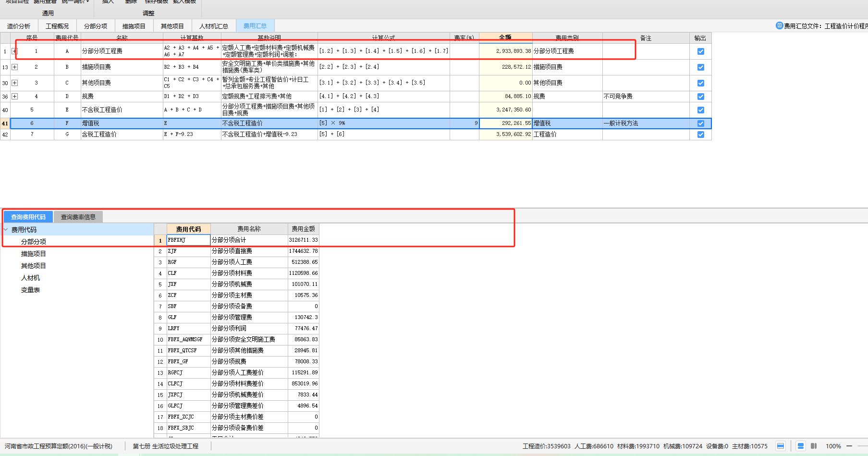The width and height of the screenshot is (868, 456).
Task: Switch to the 造价分析 tab
Action: point(19,26)
